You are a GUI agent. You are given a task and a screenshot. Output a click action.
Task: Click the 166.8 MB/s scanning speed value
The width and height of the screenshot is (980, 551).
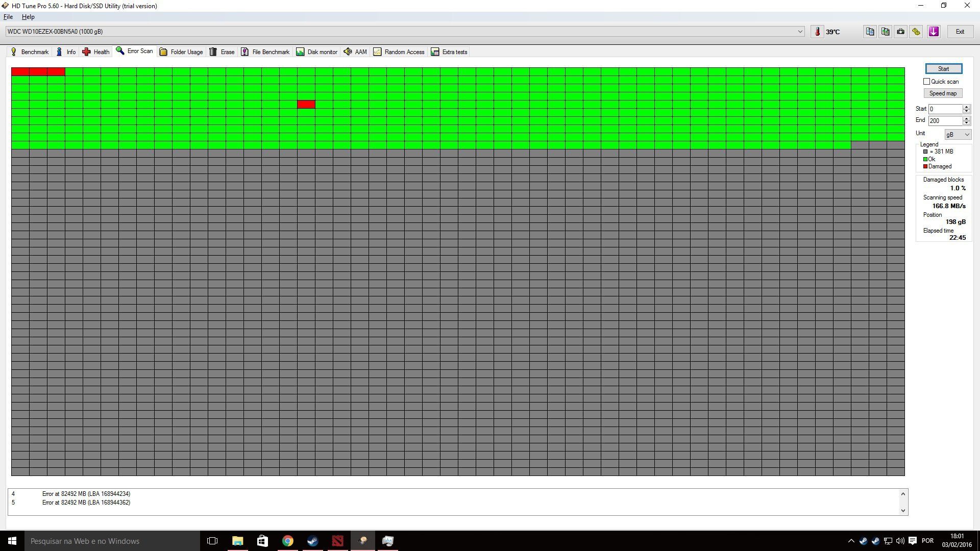click(x=949, y=206)
